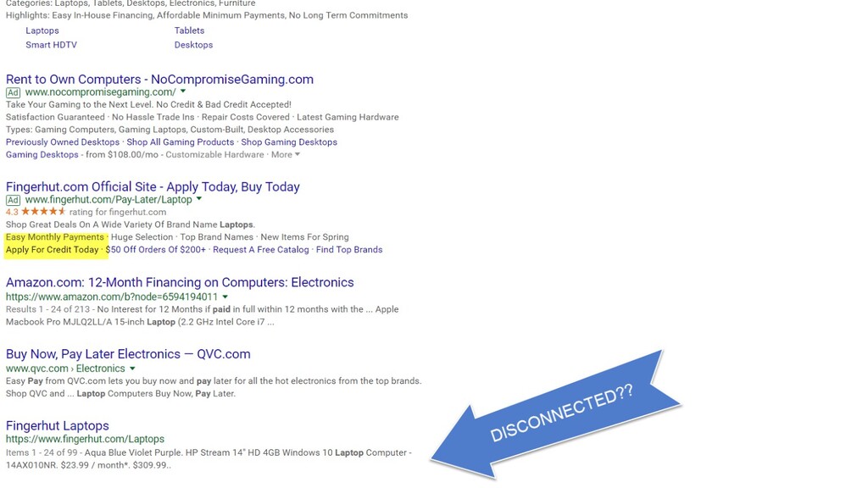868x488 pixels.
Task: Click the https://www.fingerhut.com/Laptops URL
Action: click(x=86, y=439)
